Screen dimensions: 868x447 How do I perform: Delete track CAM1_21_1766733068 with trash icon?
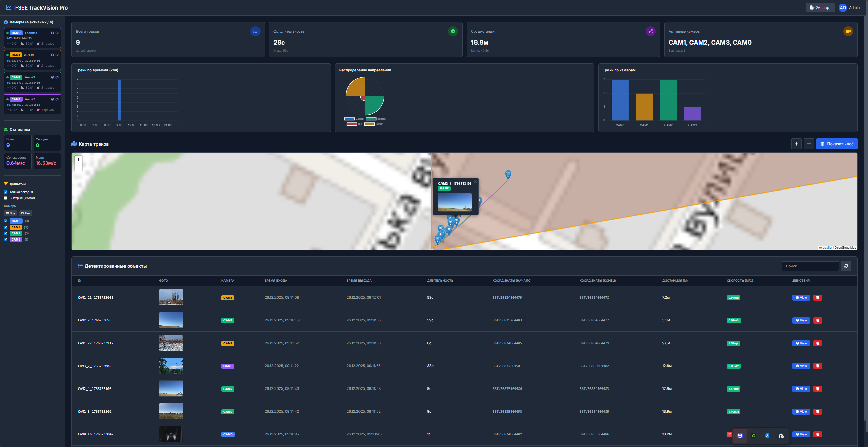point(817,298)
